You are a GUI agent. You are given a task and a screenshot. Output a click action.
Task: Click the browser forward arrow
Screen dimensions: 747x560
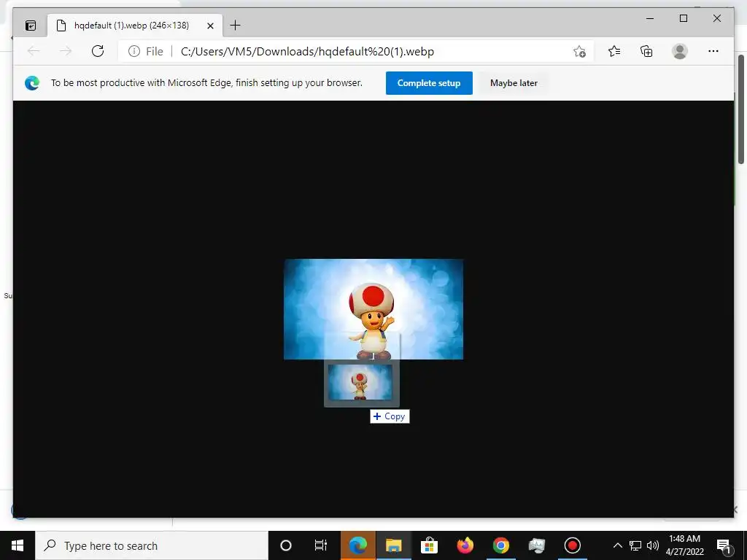point(65,51)
